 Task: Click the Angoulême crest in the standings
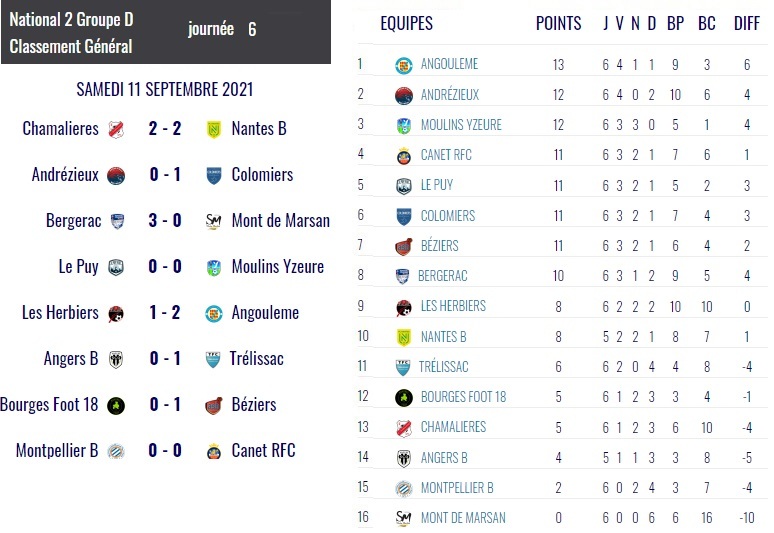(x=404, y=65)
